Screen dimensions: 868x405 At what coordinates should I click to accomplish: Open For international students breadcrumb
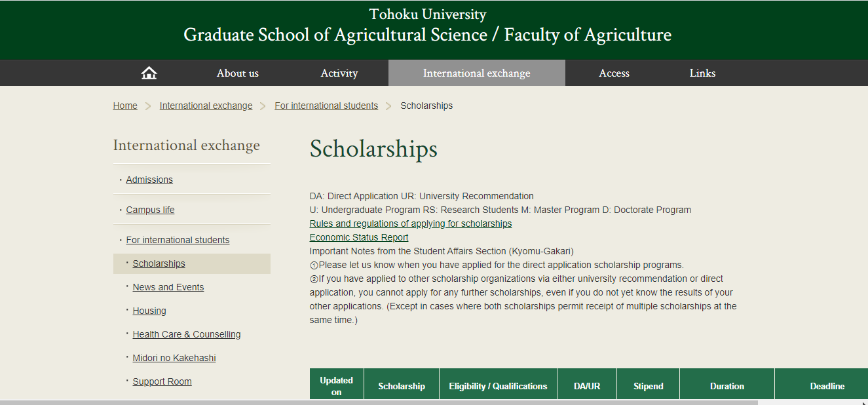[326, 106]
